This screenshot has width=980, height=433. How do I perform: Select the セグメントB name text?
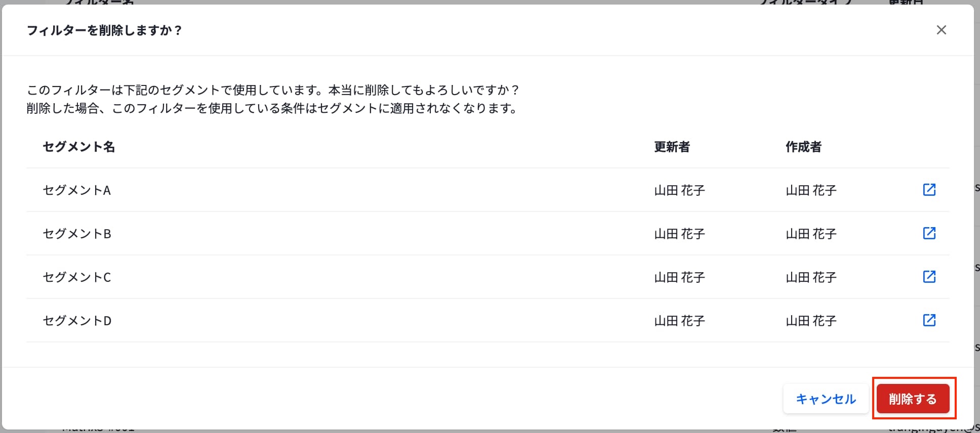(x=77, y=234)
